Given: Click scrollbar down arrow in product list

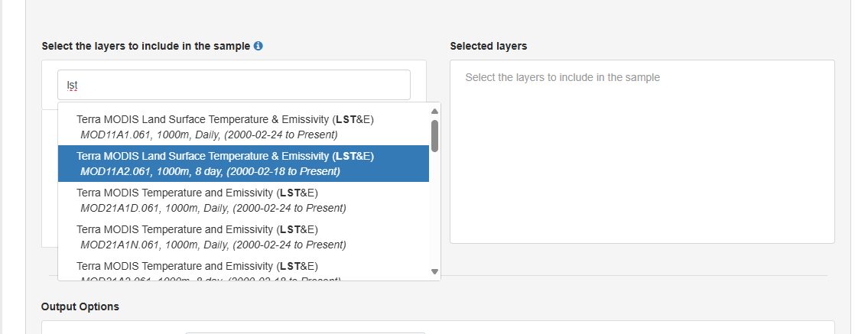Looking at the screenshot, I should pos(434,271).
